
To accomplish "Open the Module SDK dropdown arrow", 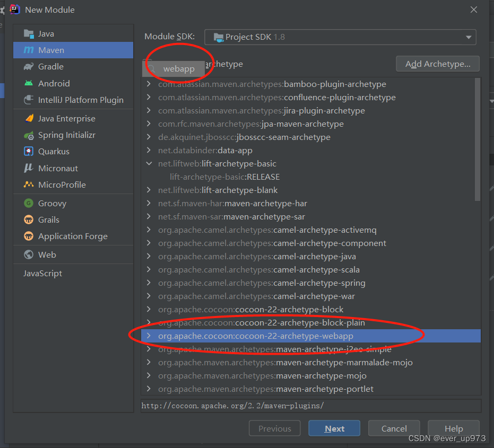I will 469,37.
